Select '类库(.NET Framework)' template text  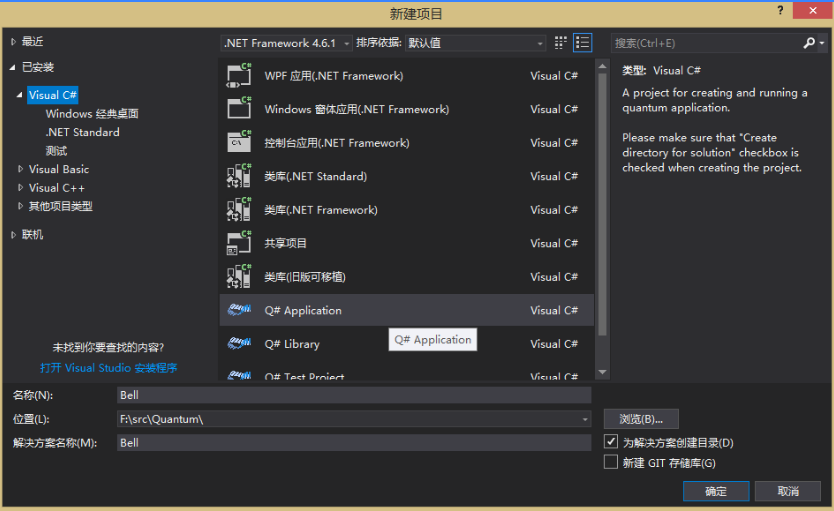pyautogui.click(x=321, y=210)
